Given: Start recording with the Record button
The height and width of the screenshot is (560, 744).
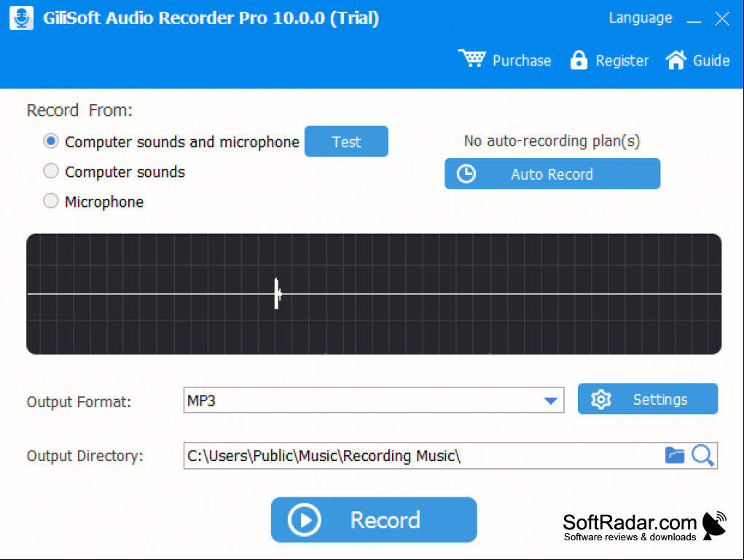Looking at the screenshot, I should click(373, 520).
